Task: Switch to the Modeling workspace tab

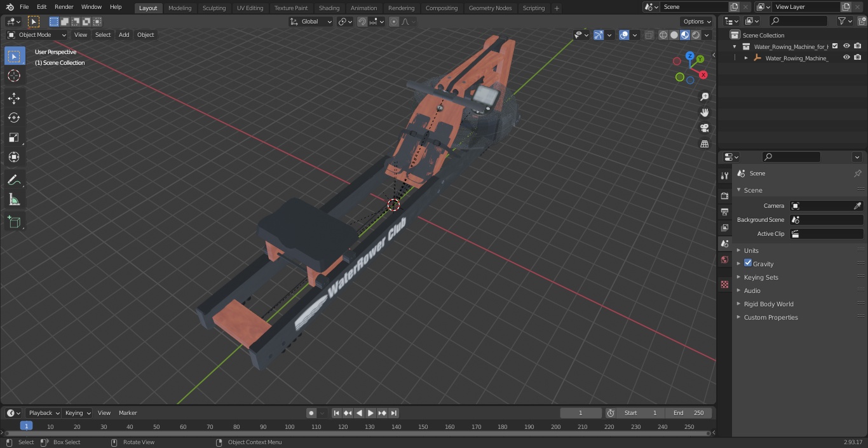Action: pos(180,8)
